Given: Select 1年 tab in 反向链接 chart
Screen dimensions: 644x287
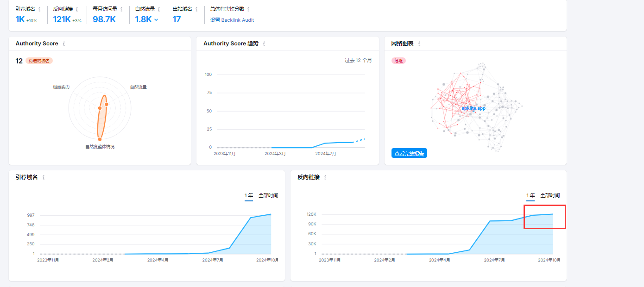Looking at the screenshot, I should tap(530, 196).
